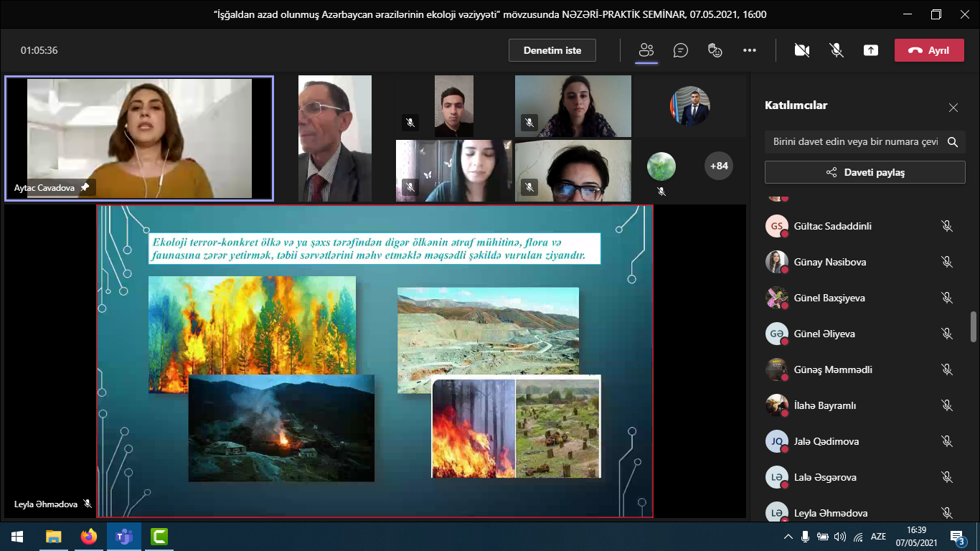This screenshot has height=551, width=980.
Task: Launch Firefox from the taskbar
Action: click(89, 537)
